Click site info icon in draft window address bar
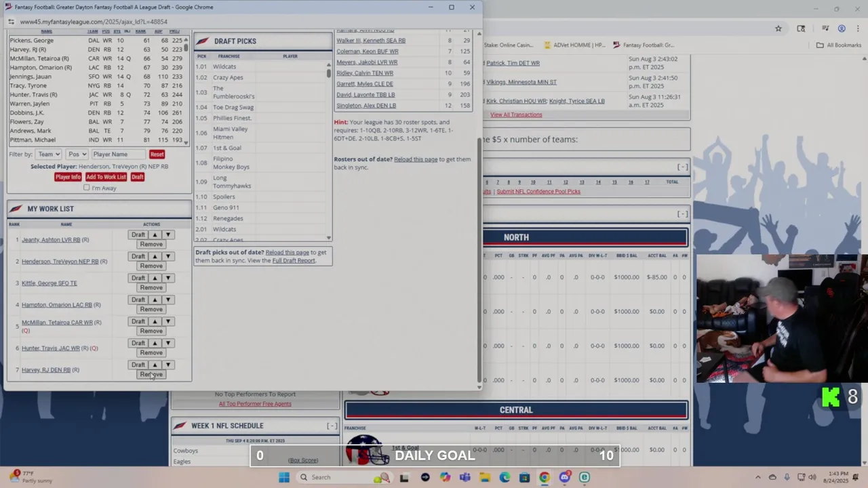 point(11,21)
